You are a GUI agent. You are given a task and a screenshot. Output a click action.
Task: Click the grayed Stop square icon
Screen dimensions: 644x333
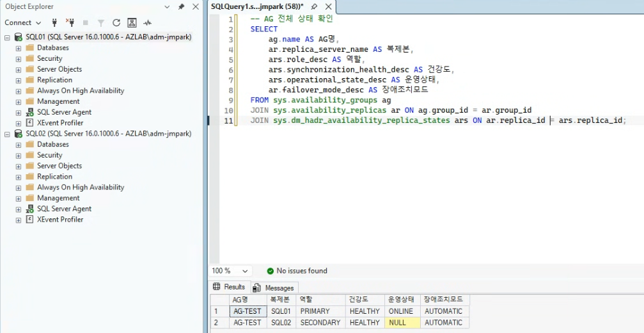tap(86, 22)
